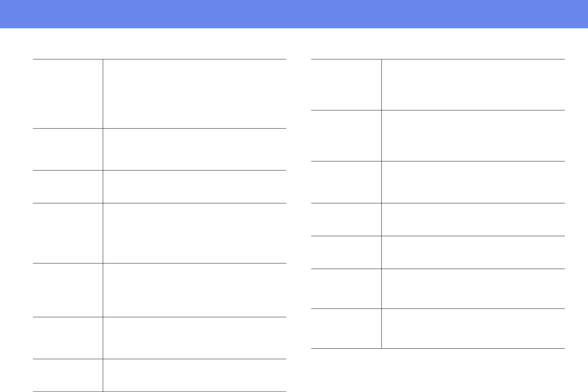The image size is (588, 392).
Task: Click first row content cell in right table
Action: click(x=473, y=85)
